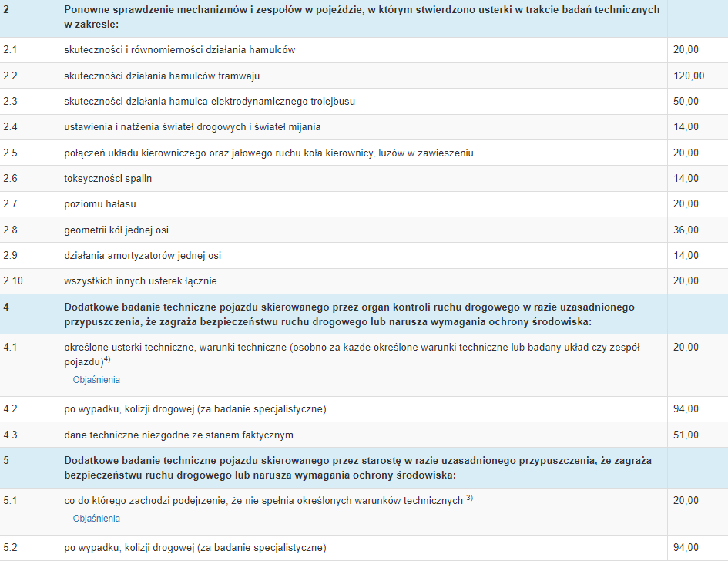Click section 5 starostę header text

(x=358, y=468)
